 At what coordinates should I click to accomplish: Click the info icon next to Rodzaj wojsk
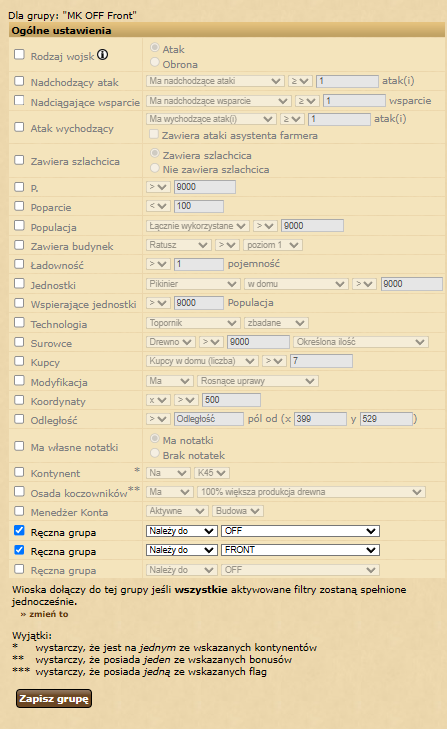click(103, 55)
